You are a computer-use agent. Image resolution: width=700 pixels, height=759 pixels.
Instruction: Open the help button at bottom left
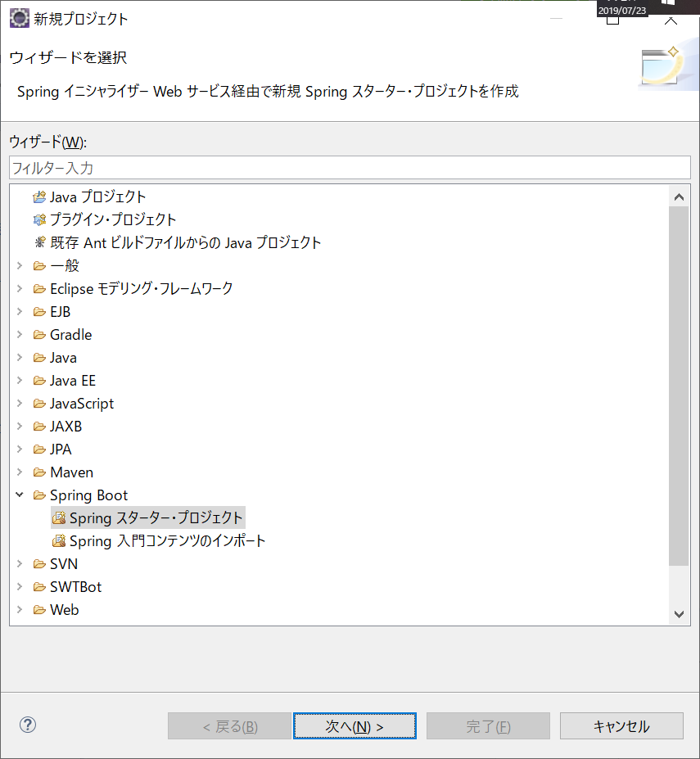point(27,725)
